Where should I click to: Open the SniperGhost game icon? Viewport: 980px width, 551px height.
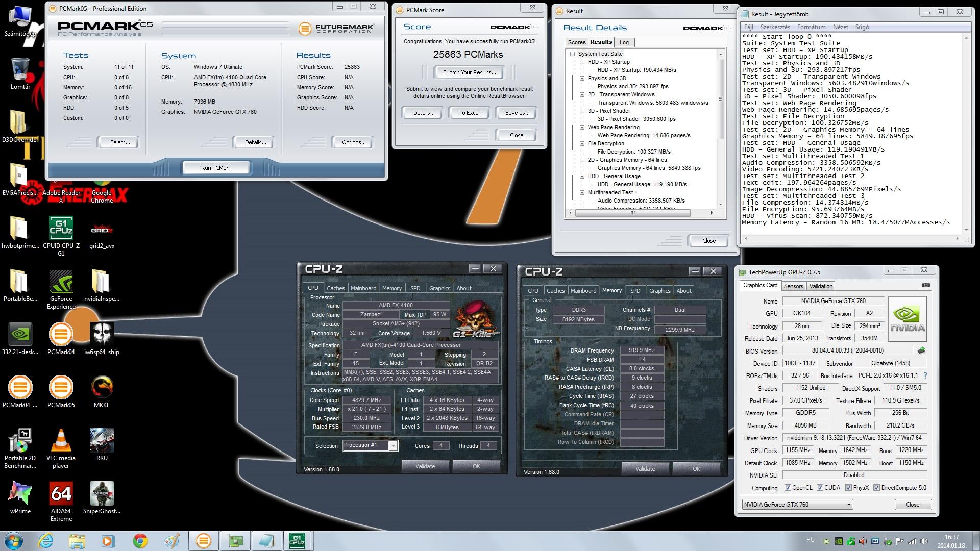(102, 498)
